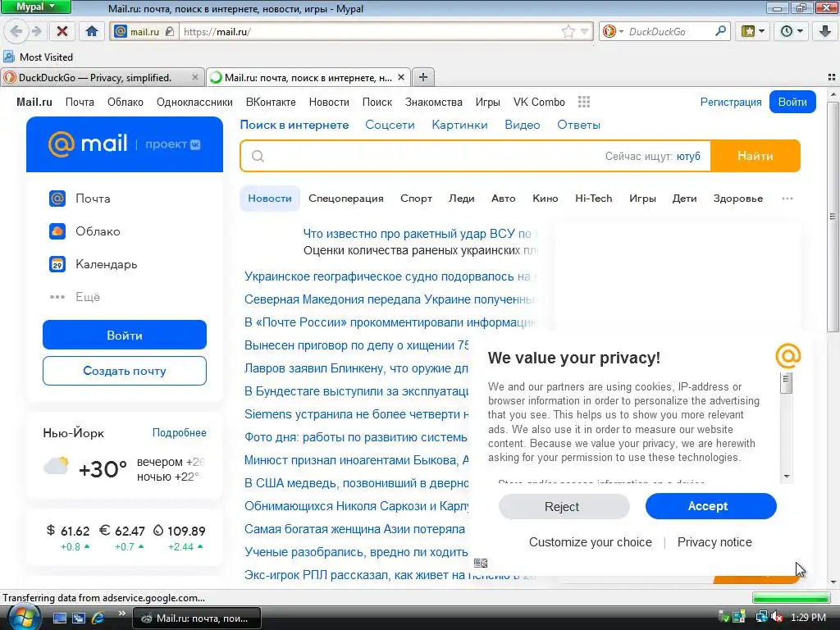Image resolution: width=840 pixels, height=630 pixels.
Task: Open the Hi-Tech news category
Action: [x=594, y=199]
